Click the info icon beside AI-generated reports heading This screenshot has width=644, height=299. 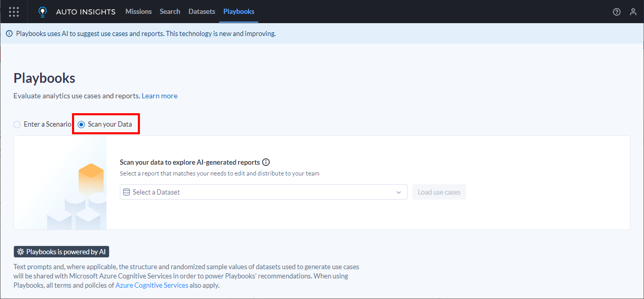pyautogui.click(x=266, y=162)
